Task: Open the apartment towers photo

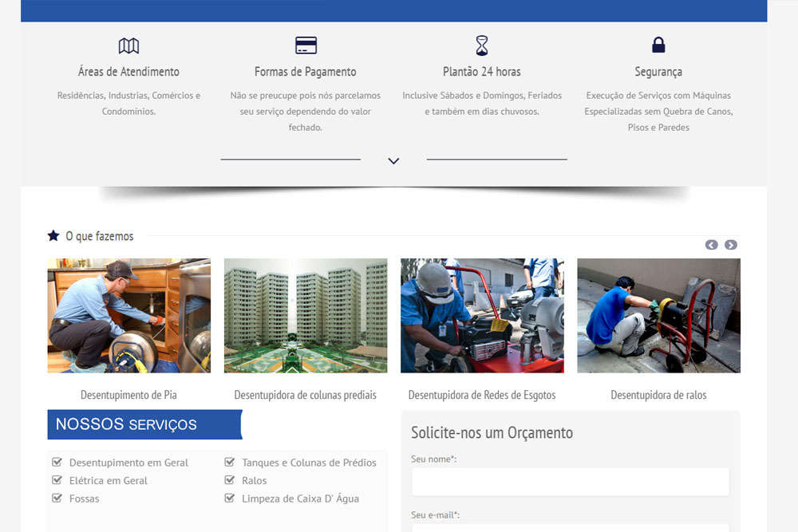Action: (306, 315)
